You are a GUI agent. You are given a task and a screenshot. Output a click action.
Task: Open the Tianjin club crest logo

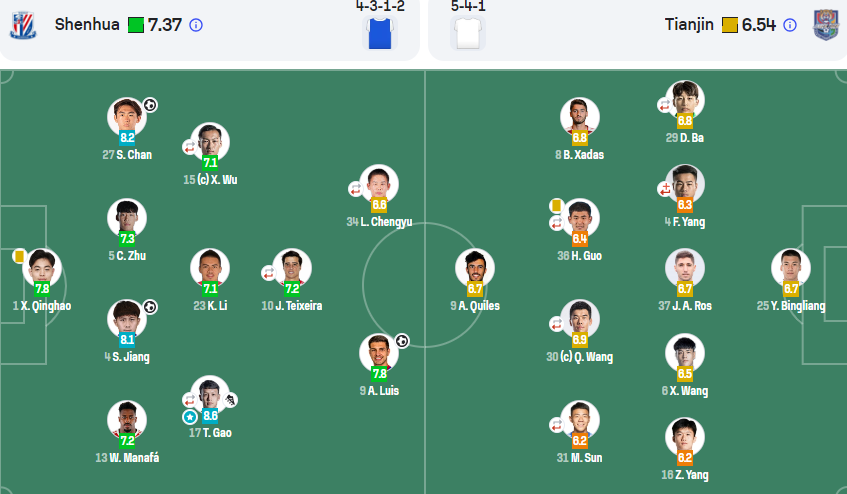pos(826,25)
